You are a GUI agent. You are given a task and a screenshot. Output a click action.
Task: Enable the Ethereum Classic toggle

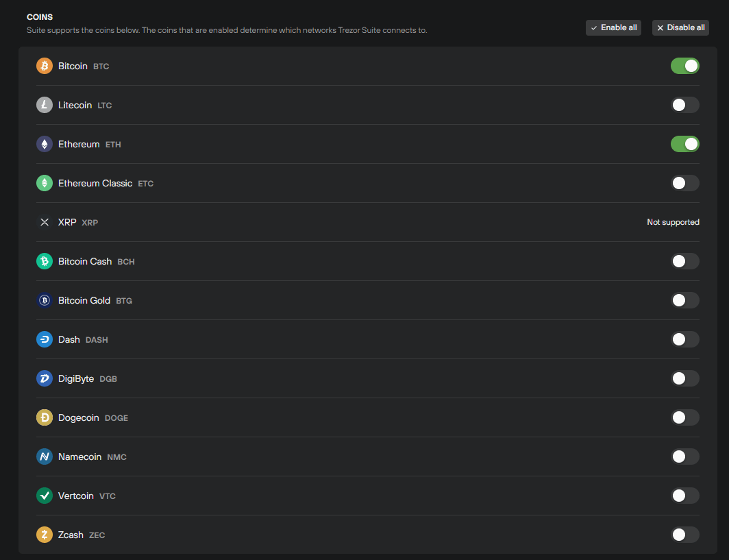tap(685, 183)
